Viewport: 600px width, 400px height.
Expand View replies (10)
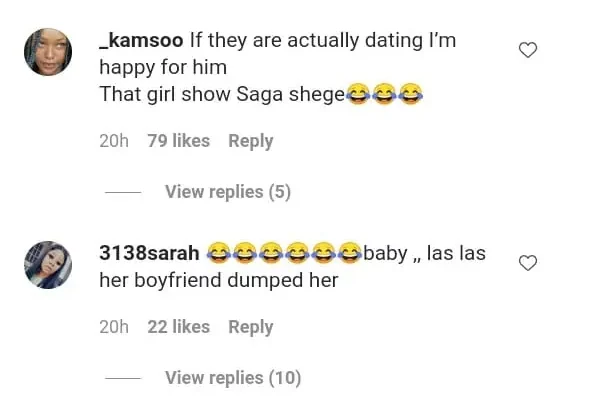[x=232, y=377]
